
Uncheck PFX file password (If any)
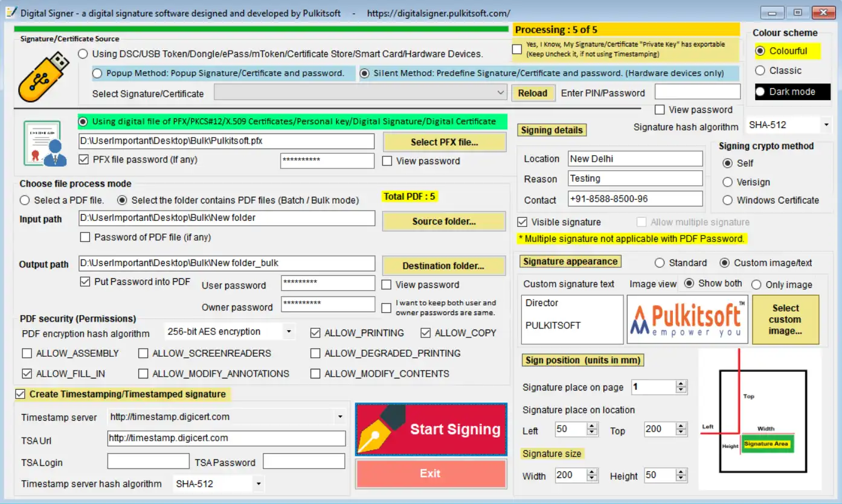pos(85,160)
